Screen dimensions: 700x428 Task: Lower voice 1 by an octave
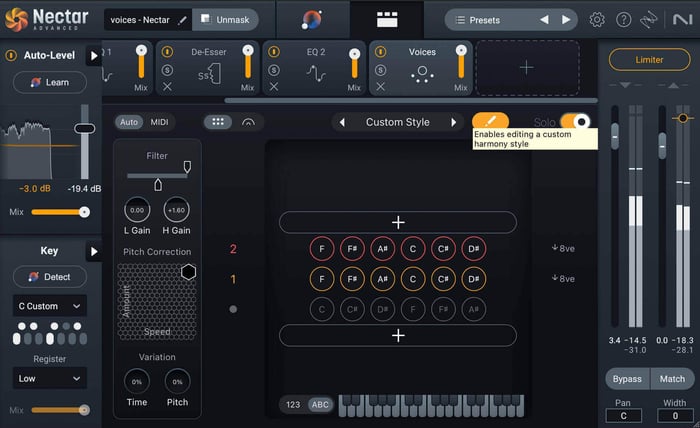(563, 278)
